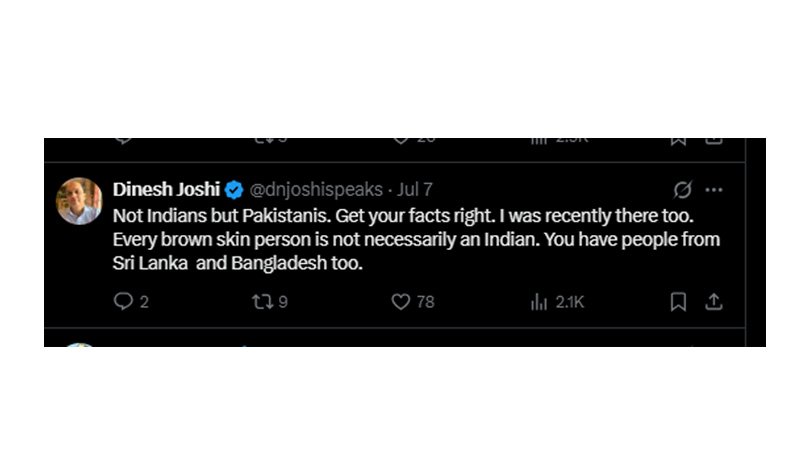Open the tweet via Jul 7 timestamp
Image resolution: width=800 pixels, height=450 pixels.
tap(415, 190)
